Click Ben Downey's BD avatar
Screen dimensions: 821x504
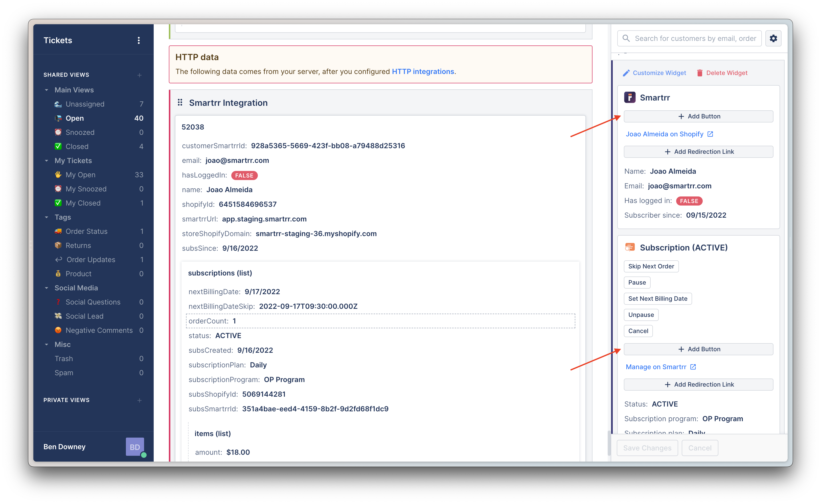click(135, 447)
